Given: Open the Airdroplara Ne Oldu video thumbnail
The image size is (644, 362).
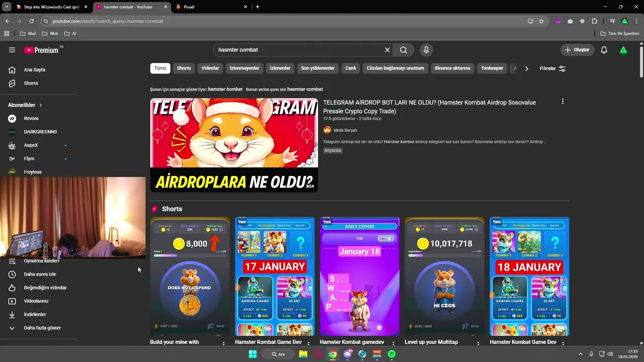Looking at the screenshot, I should [x=234, y=145].
